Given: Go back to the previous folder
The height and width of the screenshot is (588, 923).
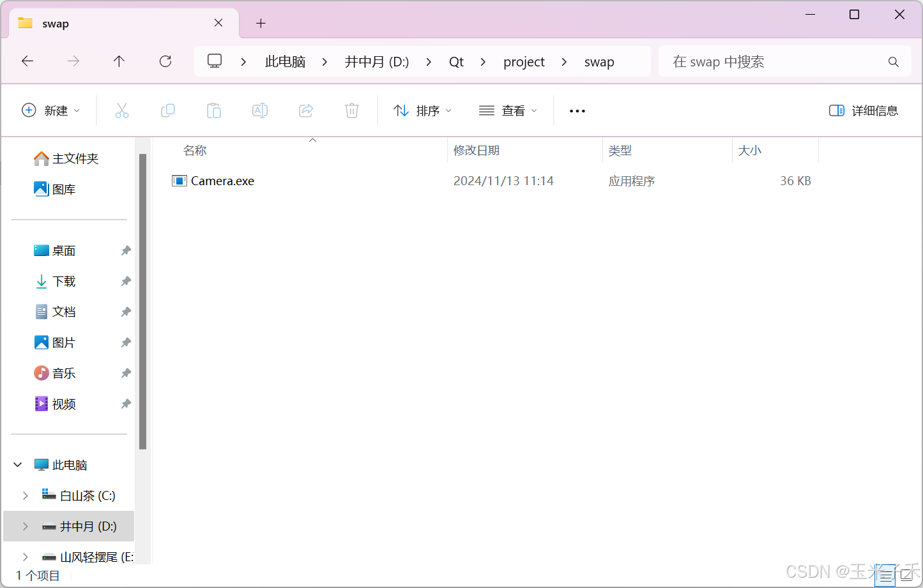Looking at the screenshot, I should point(27,61).
